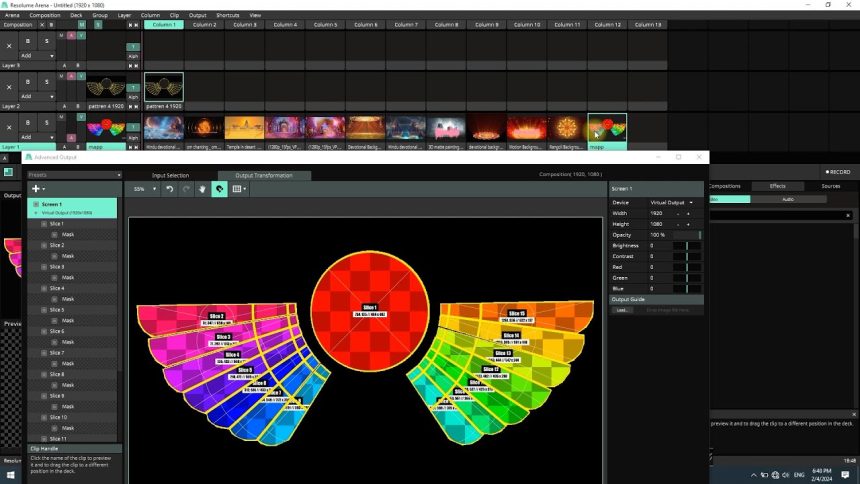Toggle solo S on Layer 3
860x484 pixels.
47,41
